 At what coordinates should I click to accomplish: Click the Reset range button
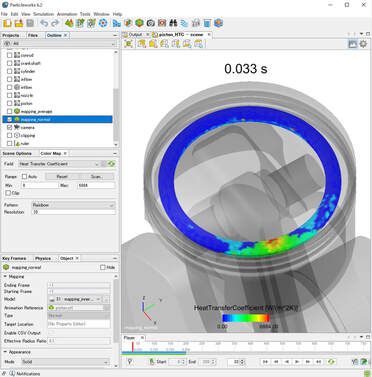[62, 177]
